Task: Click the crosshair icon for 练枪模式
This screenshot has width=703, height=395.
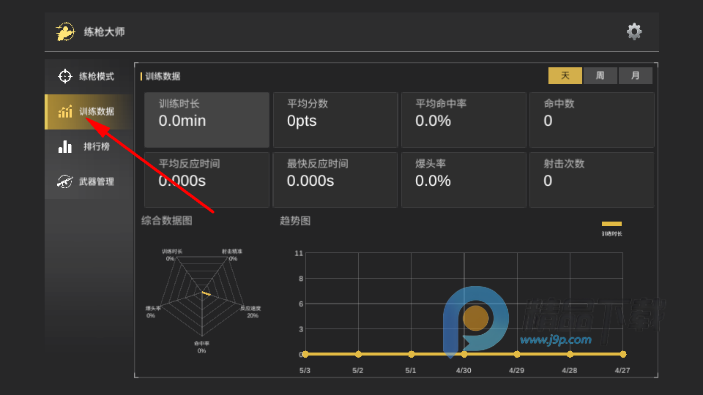Action: tap(65, 76)
